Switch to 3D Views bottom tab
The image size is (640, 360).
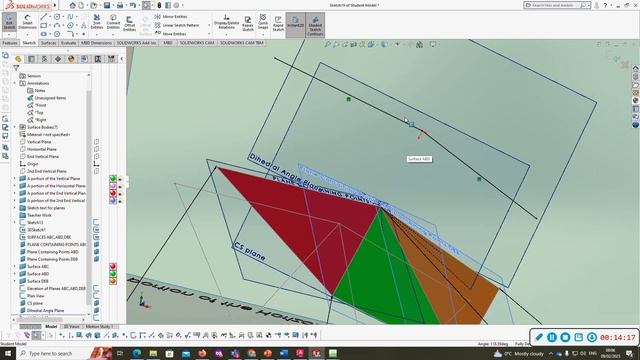pyautogui.click(x=71, y=327)
